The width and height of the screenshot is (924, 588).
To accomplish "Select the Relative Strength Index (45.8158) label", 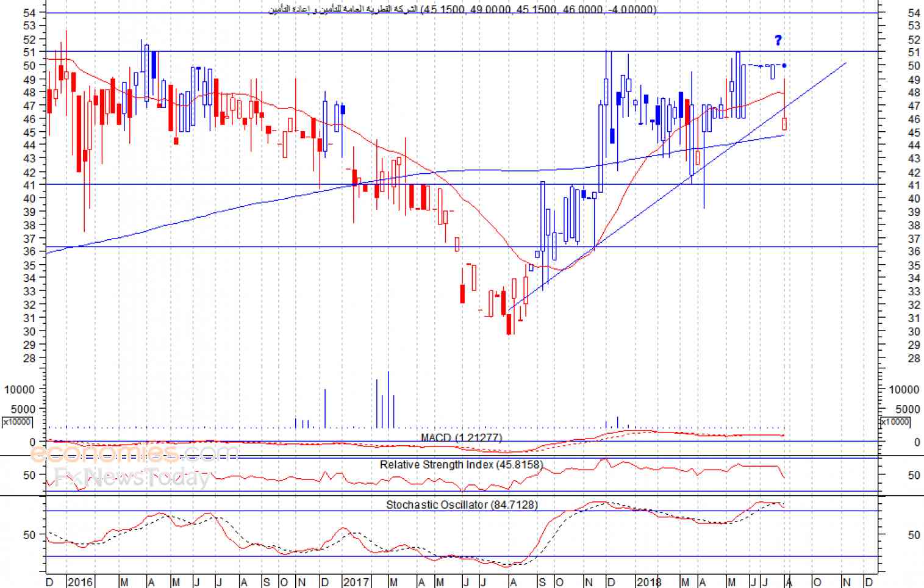I will [x=461, y=465].
